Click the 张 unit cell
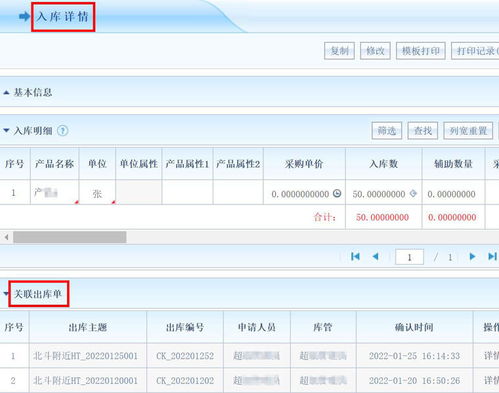Viewport: 499px width, 393px height. pos(97,193)
